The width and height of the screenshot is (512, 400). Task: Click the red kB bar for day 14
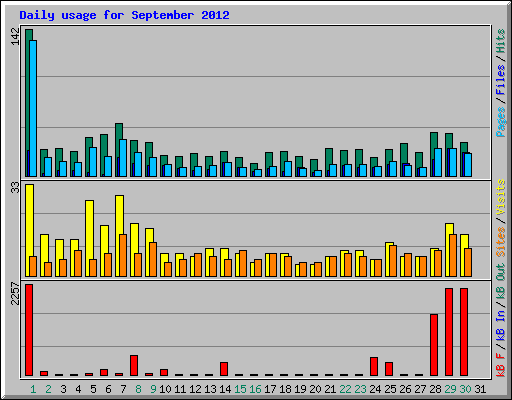pos(224,369)
